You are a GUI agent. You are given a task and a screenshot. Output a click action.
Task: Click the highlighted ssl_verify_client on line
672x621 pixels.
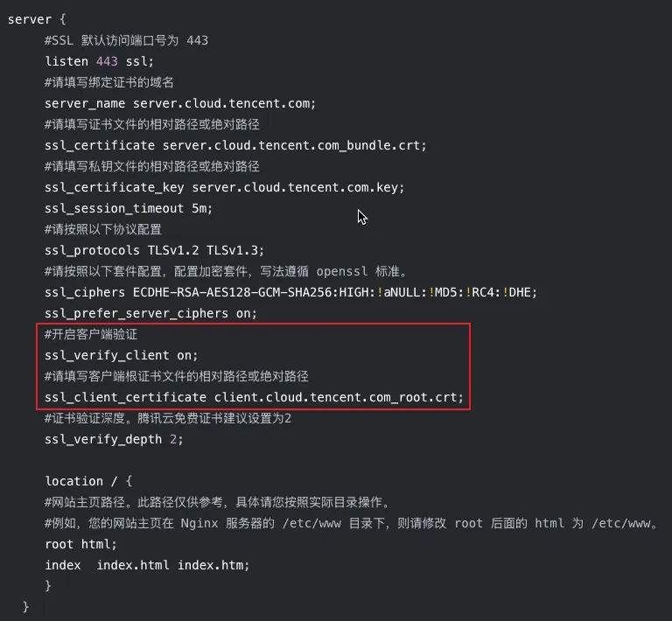point(122,355)
